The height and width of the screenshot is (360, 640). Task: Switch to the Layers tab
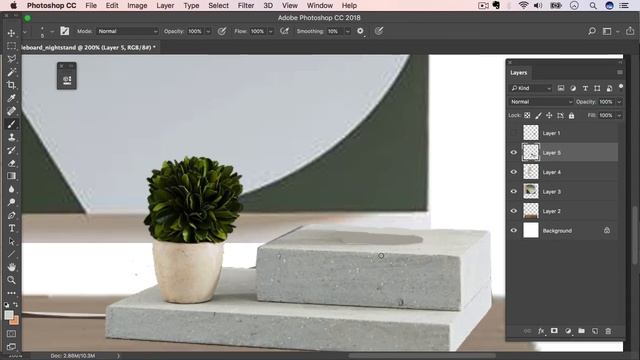point(519,73)
